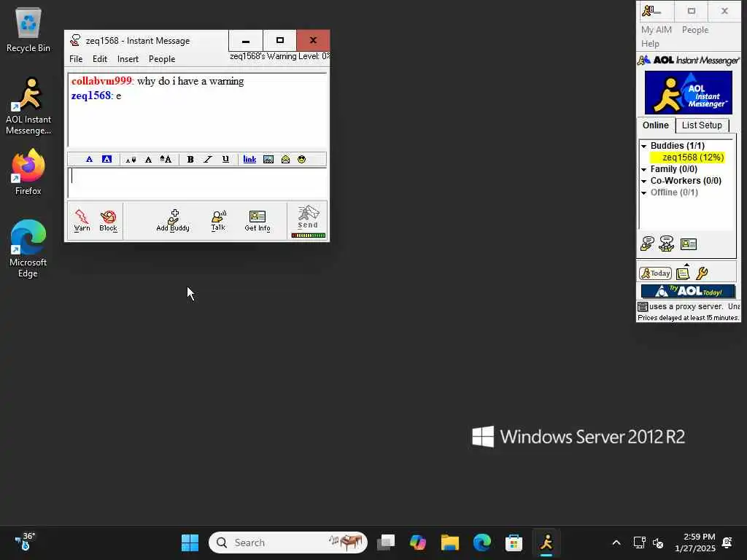Open the clock showing 2:59 PM

pyautogui.click(x=695, y=542)
